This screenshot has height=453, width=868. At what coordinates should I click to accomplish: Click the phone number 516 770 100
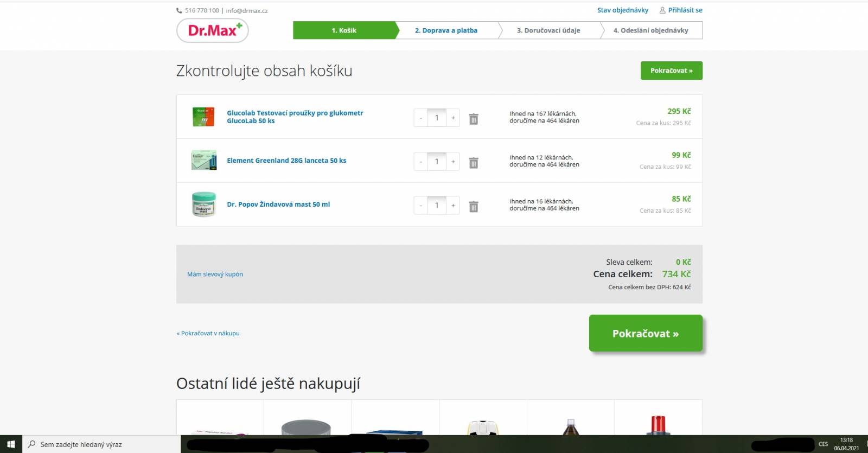202,10
